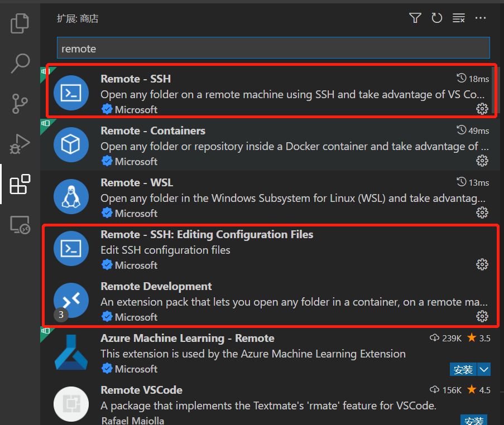This screenshot has height=425, width=504.
Task: Open the extensions panel more actions menu
Action: 481,18
